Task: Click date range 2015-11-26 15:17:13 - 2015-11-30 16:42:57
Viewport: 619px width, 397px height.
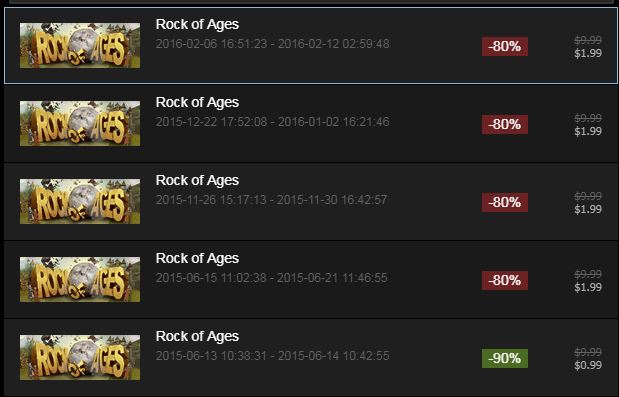Action: click(x=271, y=200)
